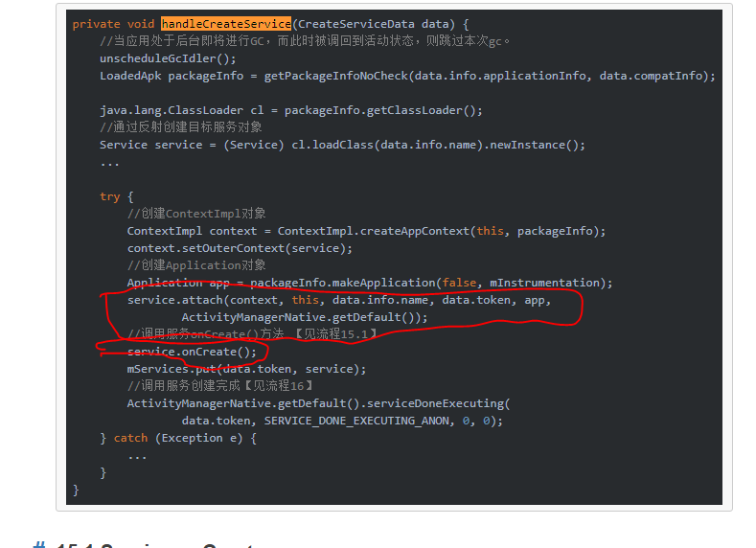This screenshot has height=548, width=756.
Task: Click the ContextImpl.createAppContext code line
Action: tap(366, 231)
